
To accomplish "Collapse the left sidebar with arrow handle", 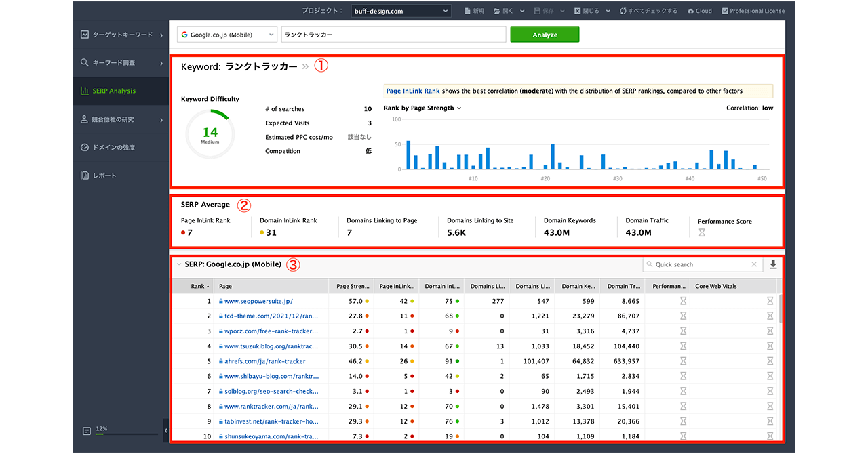I will (166, 430).
